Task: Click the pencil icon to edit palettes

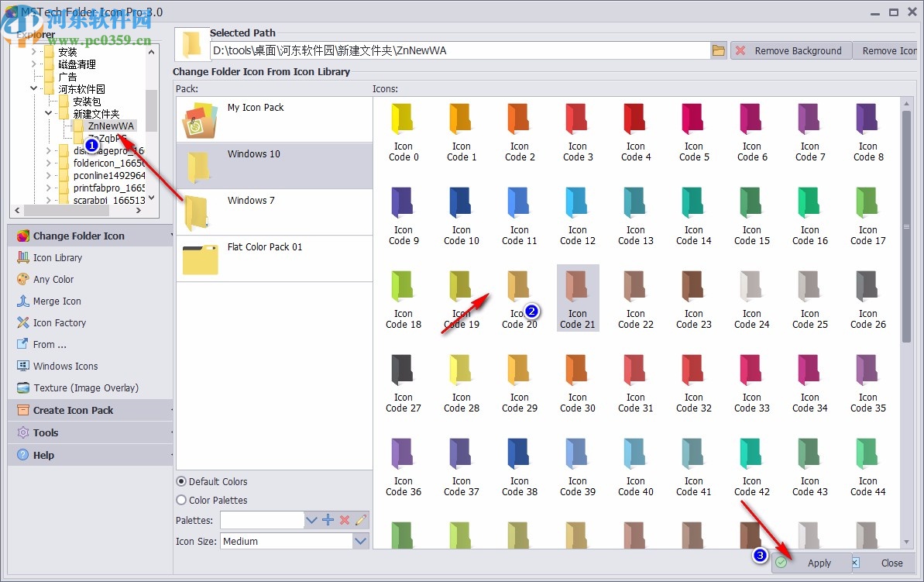Action: click(x=361, y=519)
